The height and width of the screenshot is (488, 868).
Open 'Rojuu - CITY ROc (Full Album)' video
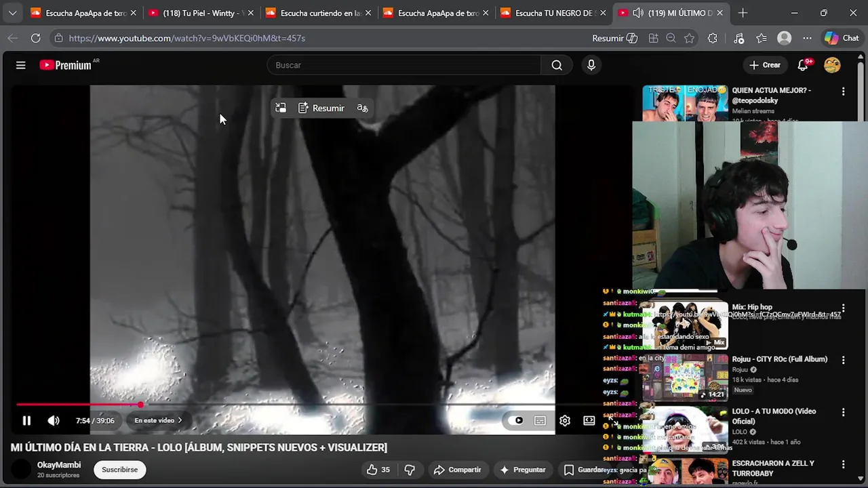780,359
